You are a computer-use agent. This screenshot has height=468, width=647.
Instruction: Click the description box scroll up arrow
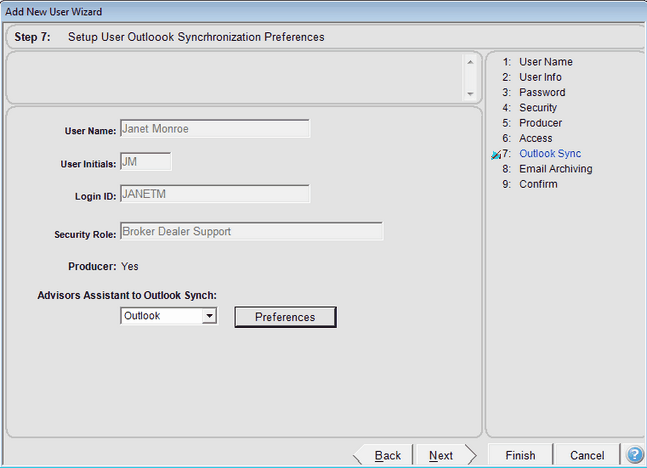click(470, 62)
